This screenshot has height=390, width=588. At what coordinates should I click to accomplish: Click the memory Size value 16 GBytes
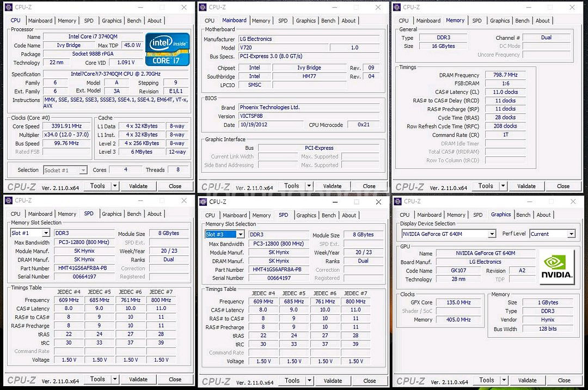click(x=443, y=46)
